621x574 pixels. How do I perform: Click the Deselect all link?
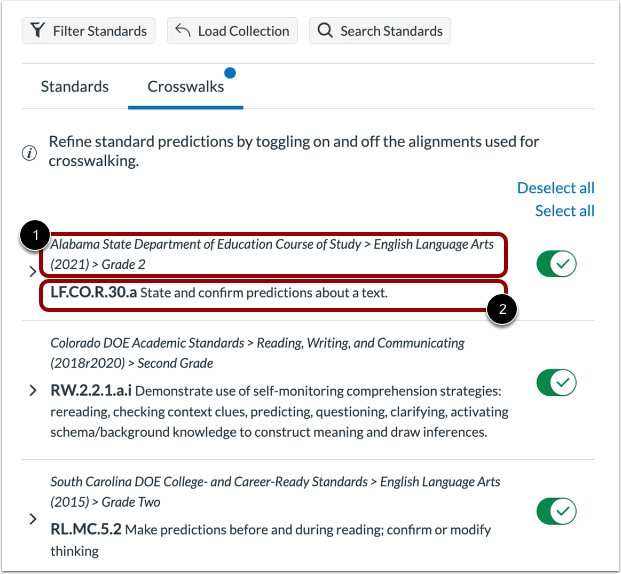click(556, 188)
